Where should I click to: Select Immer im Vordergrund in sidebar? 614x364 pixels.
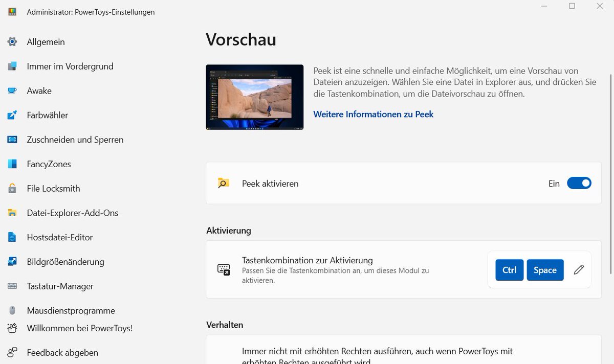69,66
